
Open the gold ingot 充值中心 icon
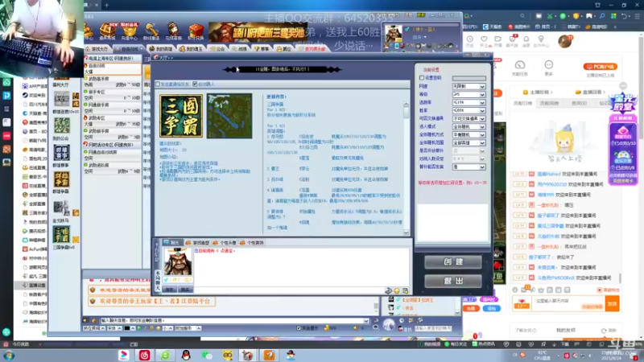coord(130,31)
